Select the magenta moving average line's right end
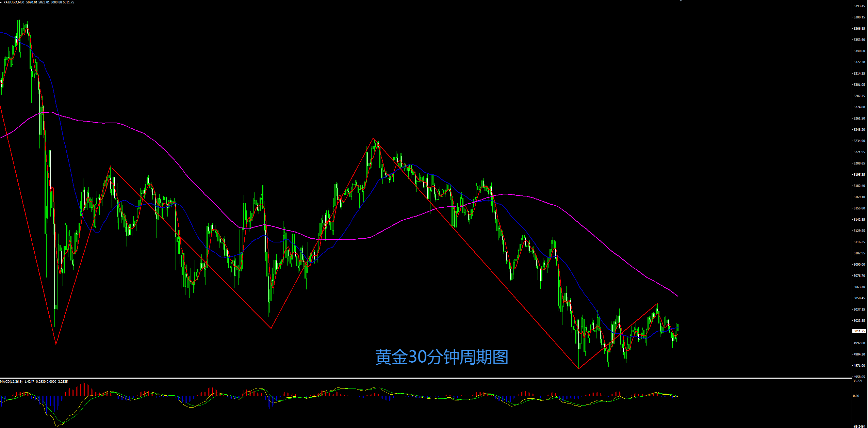Image resolution: width=868 pixels, height=428 pixels. pyautogui.click(x=678, y=296)
